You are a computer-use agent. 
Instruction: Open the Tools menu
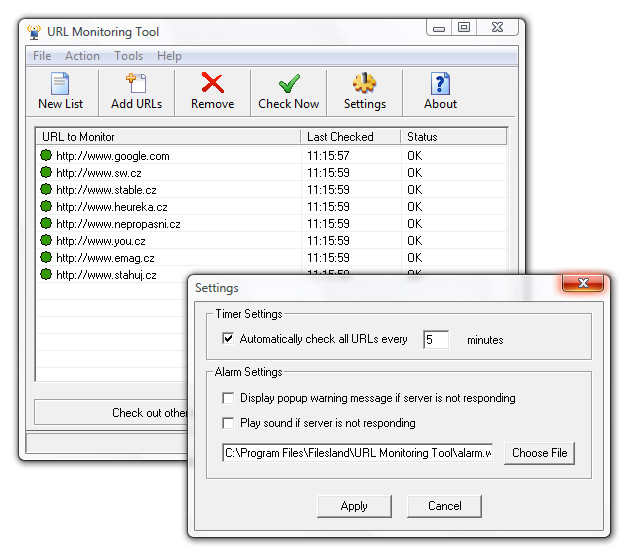(128, 56)
